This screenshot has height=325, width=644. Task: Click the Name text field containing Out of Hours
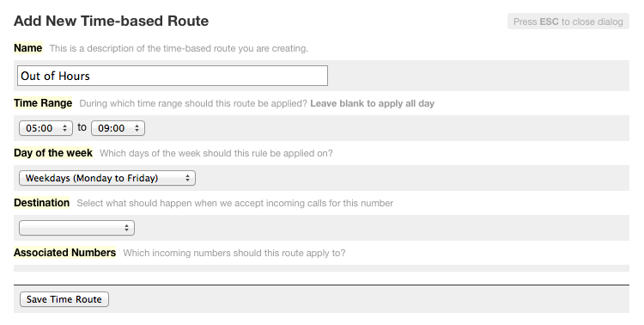coord(173,76)
